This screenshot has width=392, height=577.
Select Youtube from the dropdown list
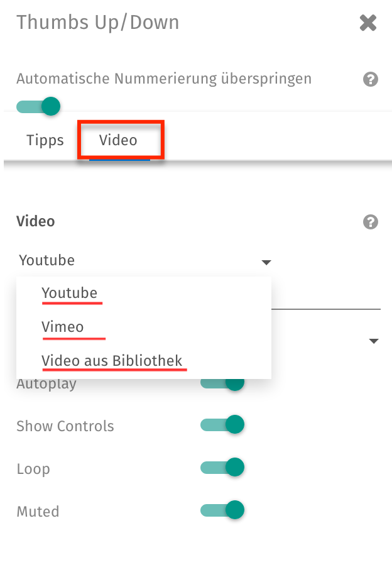tap(69, 292)
